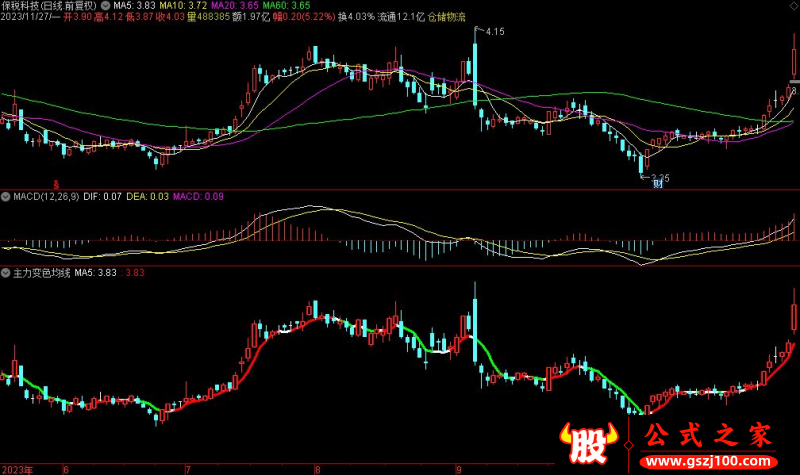Click the low price 低3.87
Image resolution: width=800 pixels, height=475 pixels.
pos(140,17)
